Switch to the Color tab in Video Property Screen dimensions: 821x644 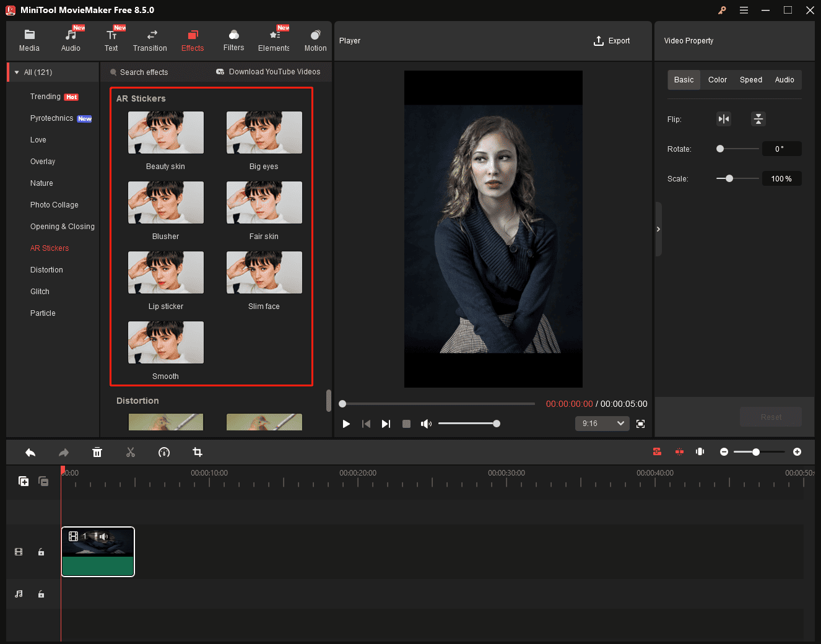tap(717, 79)
